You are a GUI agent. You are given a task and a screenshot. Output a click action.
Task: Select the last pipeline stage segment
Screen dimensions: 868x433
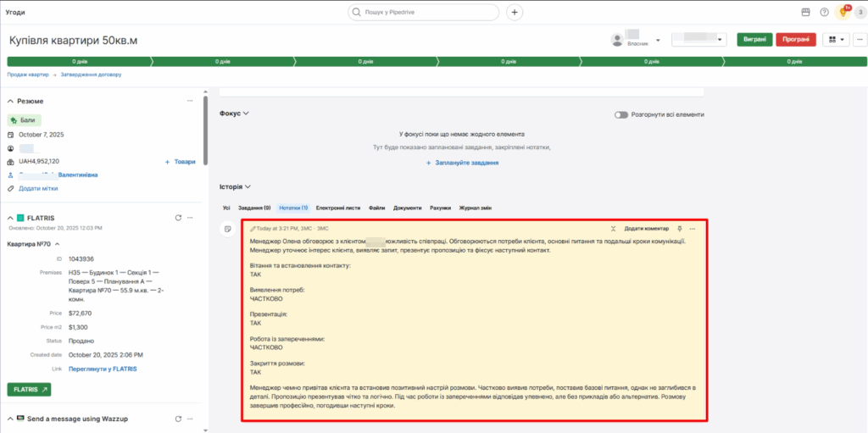coord(795,62)
